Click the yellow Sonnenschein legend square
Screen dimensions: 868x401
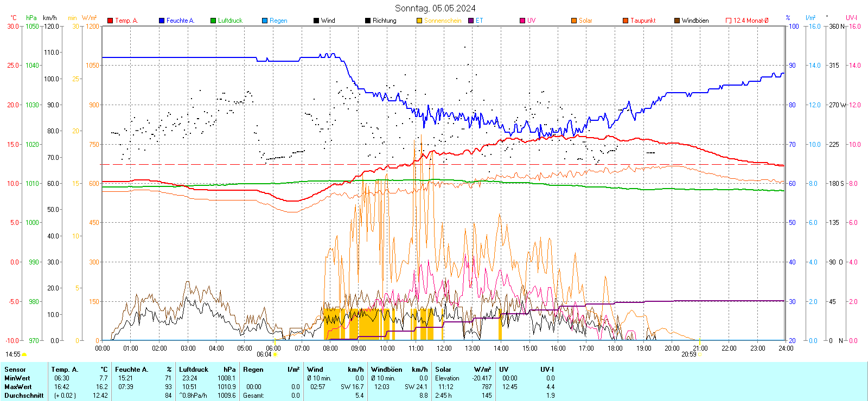click(419, 21)
